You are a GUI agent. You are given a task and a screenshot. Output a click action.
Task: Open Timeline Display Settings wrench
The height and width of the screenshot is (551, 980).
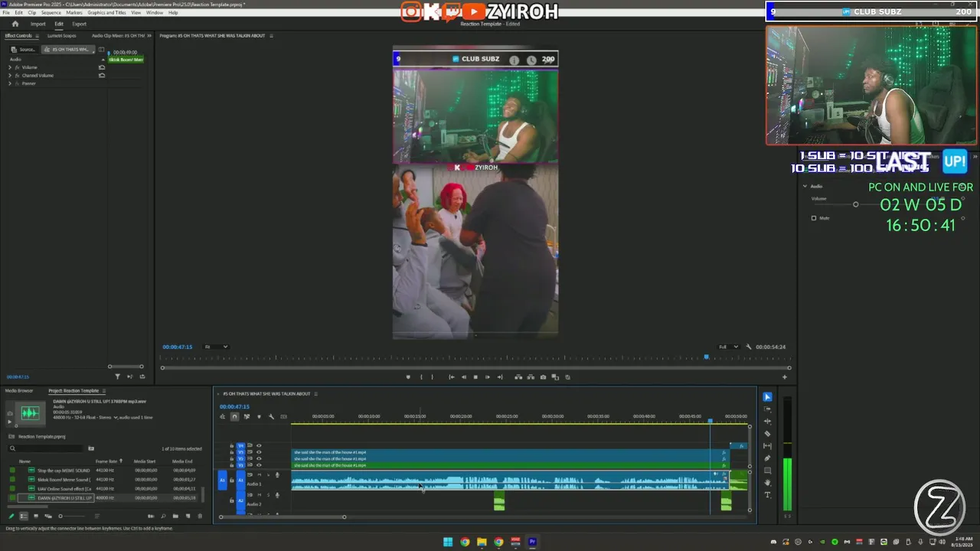click(271, 416)
